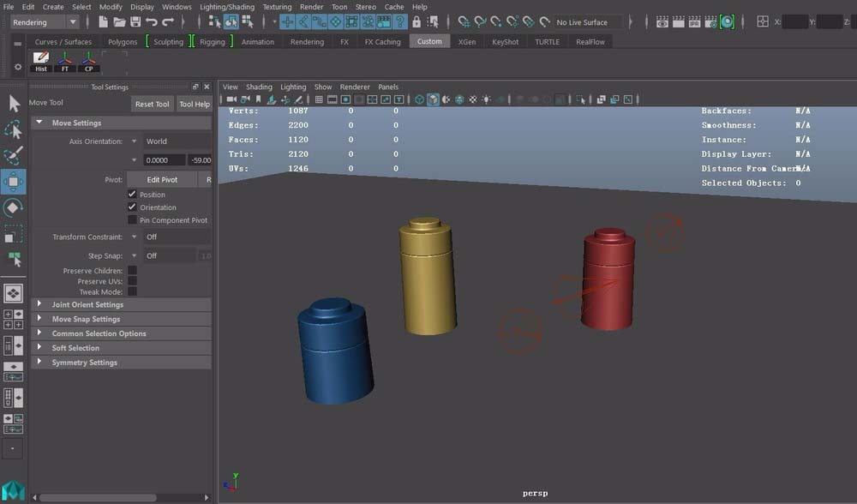Click the Hist shelf button

41,62
